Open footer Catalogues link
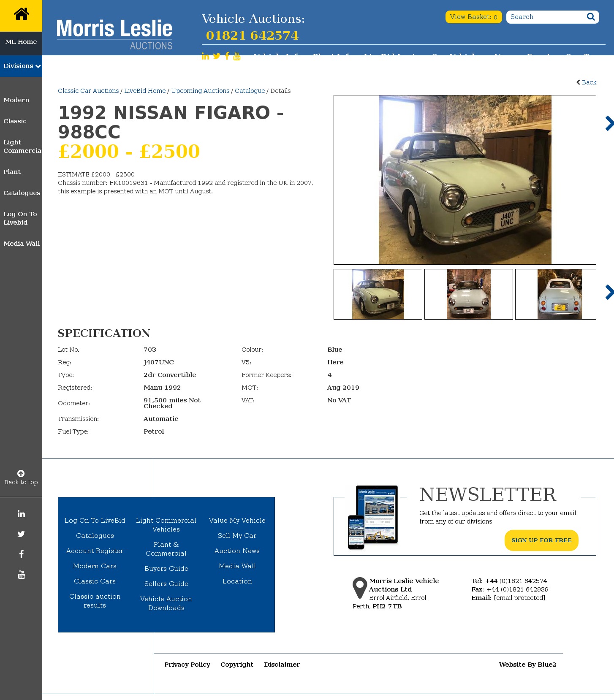The image size is (614, 700). coord(95,536)
